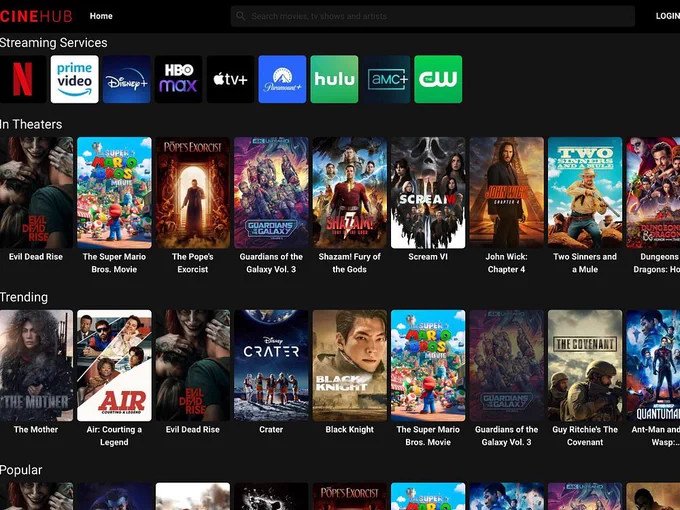The image size is (680, 510).
Task: Open Guardians of the Galaxy poster in In Theaters
Action: (271, 193)
